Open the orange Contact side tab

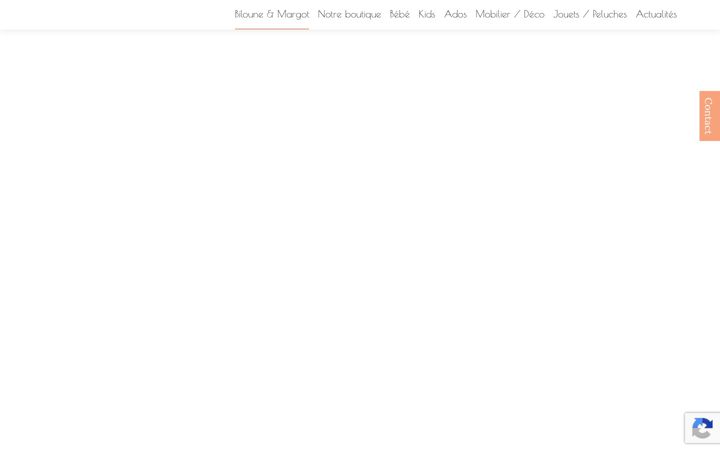(709, 116)
